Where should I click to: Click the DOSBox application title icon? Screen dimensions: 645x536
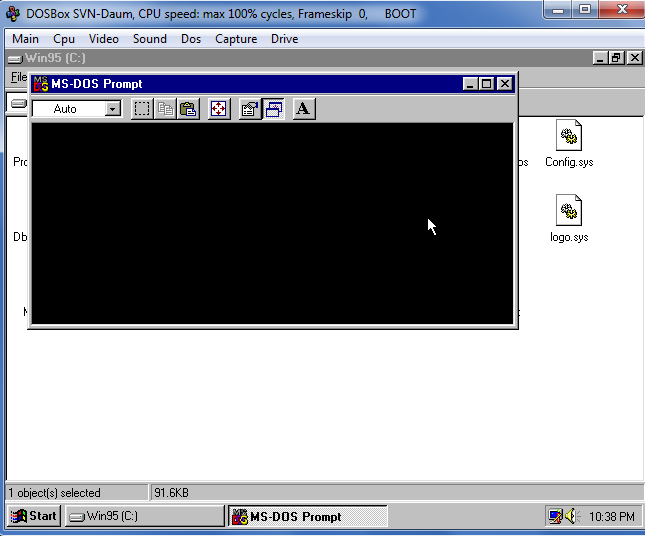click(13, 14)
